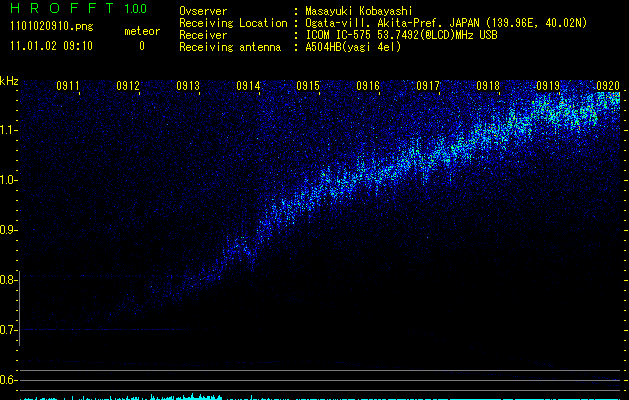Viewport: 629px width, 400px height.
Task: Click time marker 0918
Action: point(488,85)
